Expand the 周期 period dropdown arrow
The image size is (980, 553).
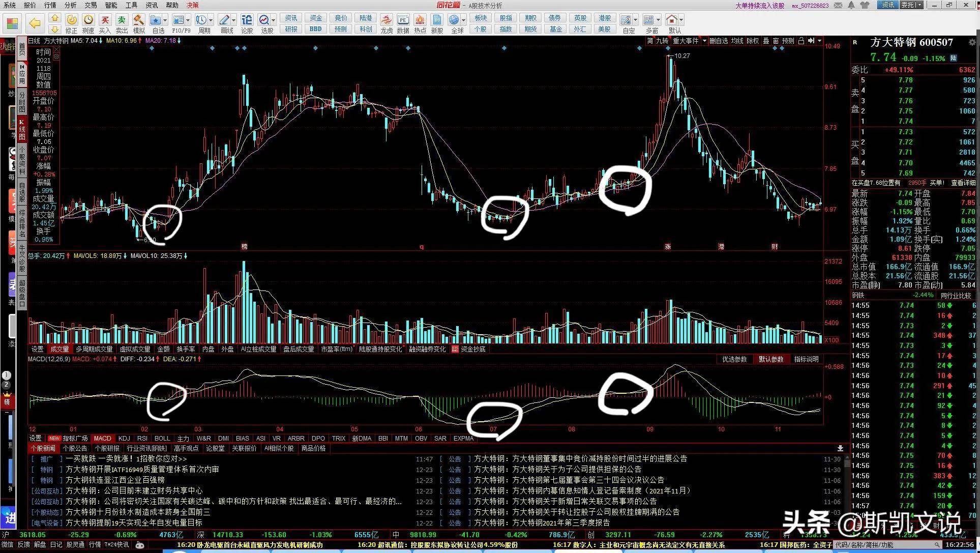(211, 20)
